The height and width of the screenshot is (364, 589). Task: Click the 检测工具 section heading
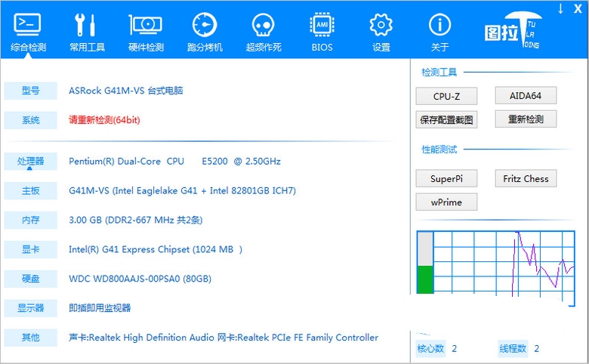point(439,72)
